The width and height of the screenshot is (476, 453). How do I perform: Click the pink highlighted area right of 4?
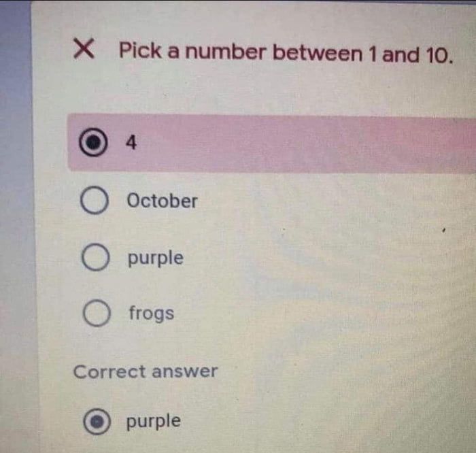click(306, 143)
